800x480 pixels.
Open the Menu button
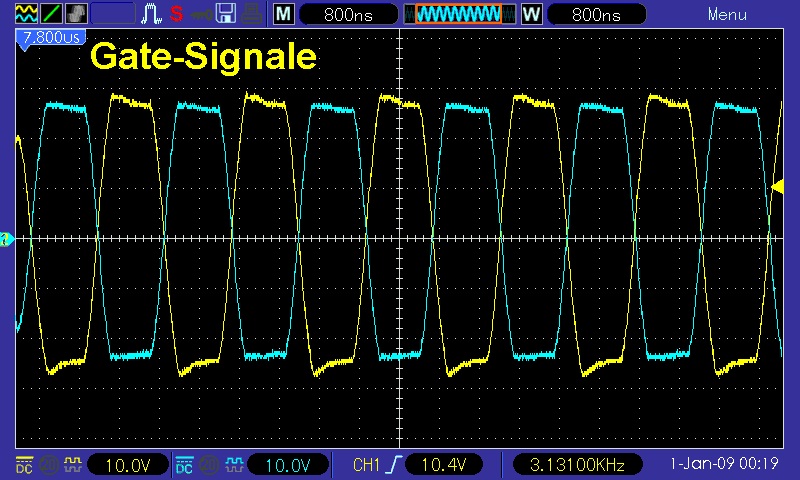tap(727, 14)
